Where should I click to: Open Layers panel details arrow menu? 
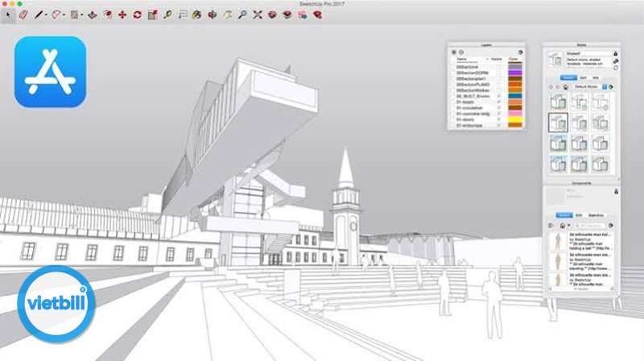[x=520, y=52]
